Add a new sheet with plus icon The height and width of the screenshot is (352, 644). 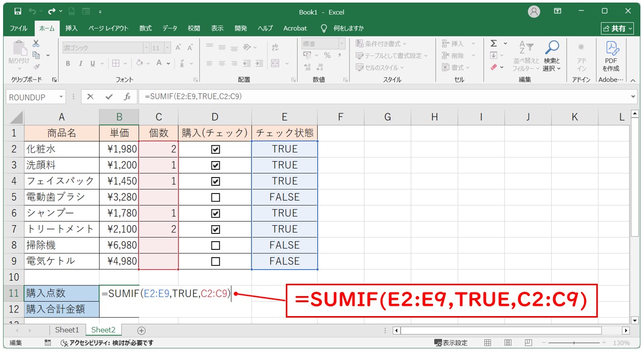pos(142,330)
